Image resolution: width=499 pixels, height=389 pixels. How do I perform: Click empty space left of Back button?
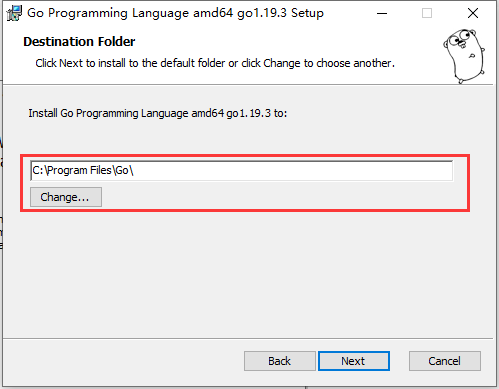click(123, 361)
